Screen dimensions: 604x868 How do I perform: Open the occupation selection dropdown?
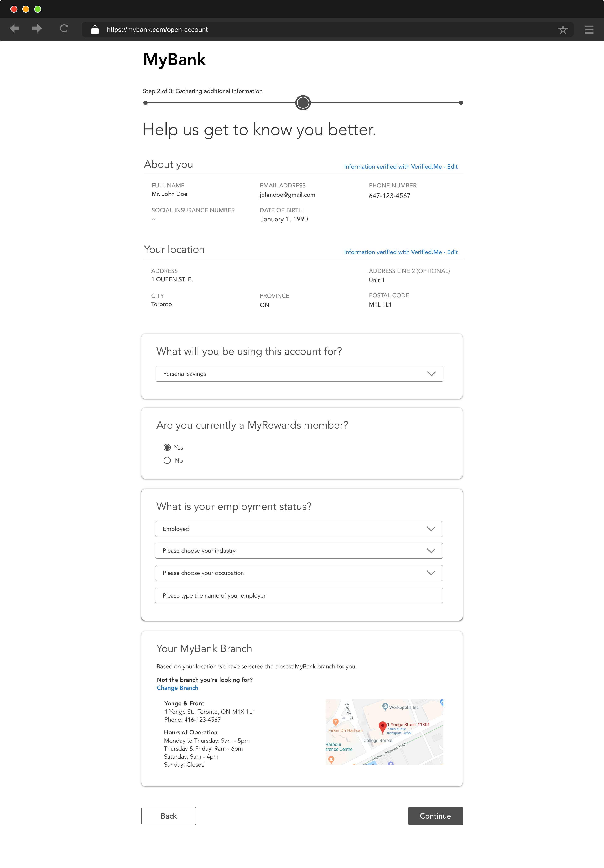(x=299, y=573)
